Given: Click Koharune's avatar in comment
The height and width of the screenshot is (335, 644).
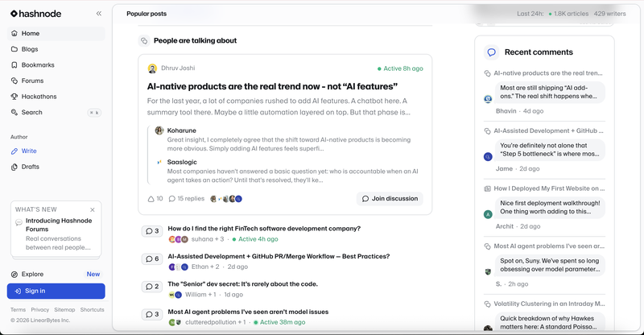Looking at the screenshot, I should pos(159,130).
